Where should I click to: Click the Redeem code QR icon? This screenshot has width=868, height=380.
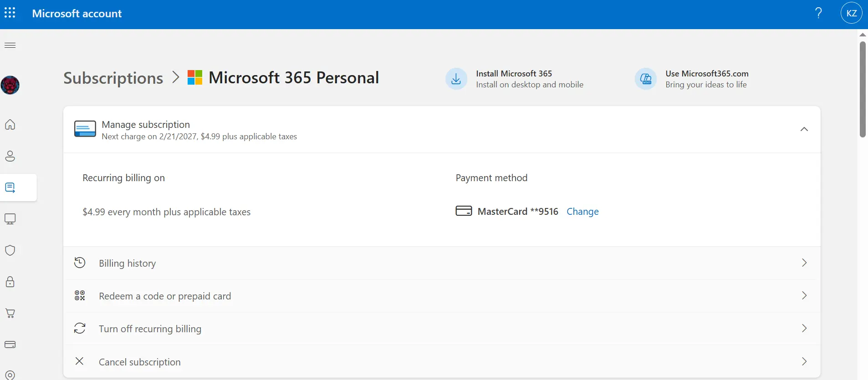pyautogui.click(x=80, y=296)
